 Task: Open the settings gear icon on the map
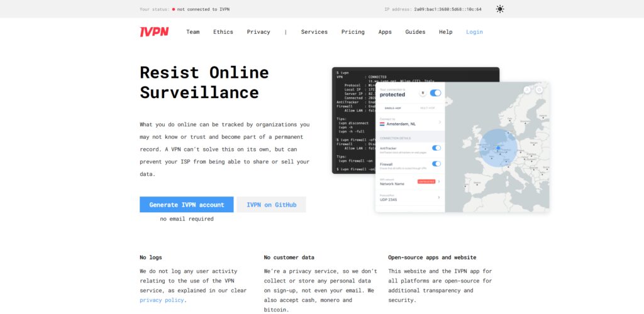(x=539, y=89)
